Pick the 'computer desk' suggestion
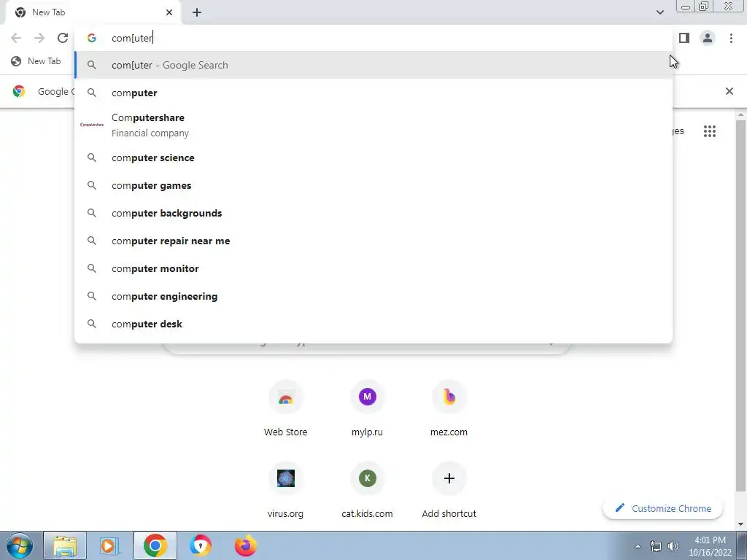Screen dimensions: 747x560 pos(373,324)
